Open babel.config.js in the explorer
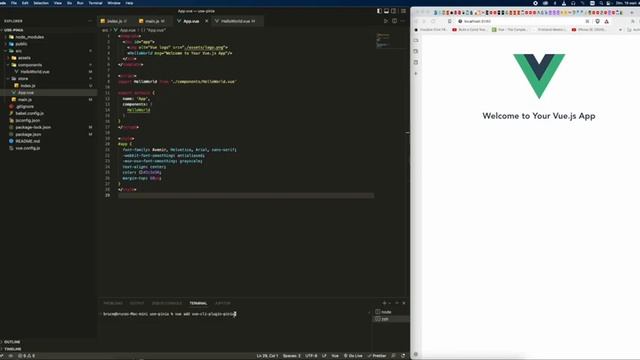Viewport: 640px width, 360px height. tap(29, 113)
